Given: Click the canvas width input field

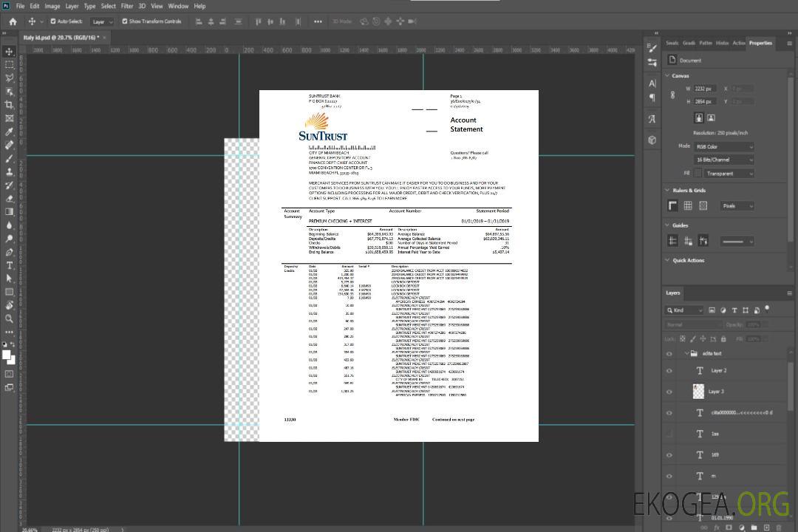Looking at the screenshot, I should pos(704,89).
